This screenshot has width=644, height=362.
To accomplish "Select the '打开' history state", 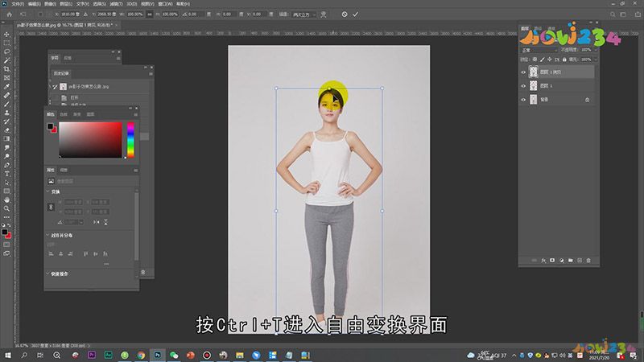I will coord(74,97).
